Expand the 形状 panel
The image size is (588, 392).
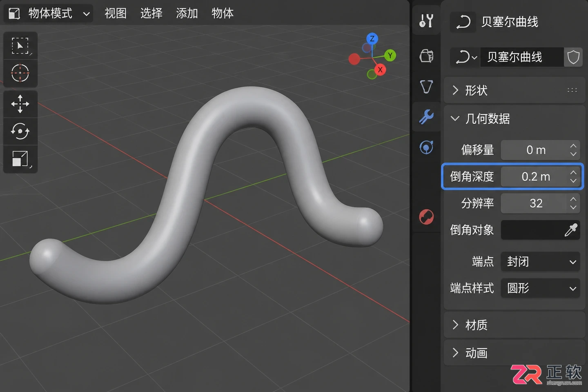pyautogui.click(x=514, y=90)
